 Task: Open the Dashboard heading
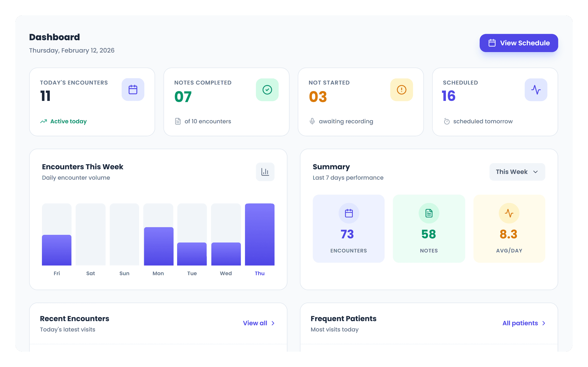pyautogui.click(x=54, y=37)
